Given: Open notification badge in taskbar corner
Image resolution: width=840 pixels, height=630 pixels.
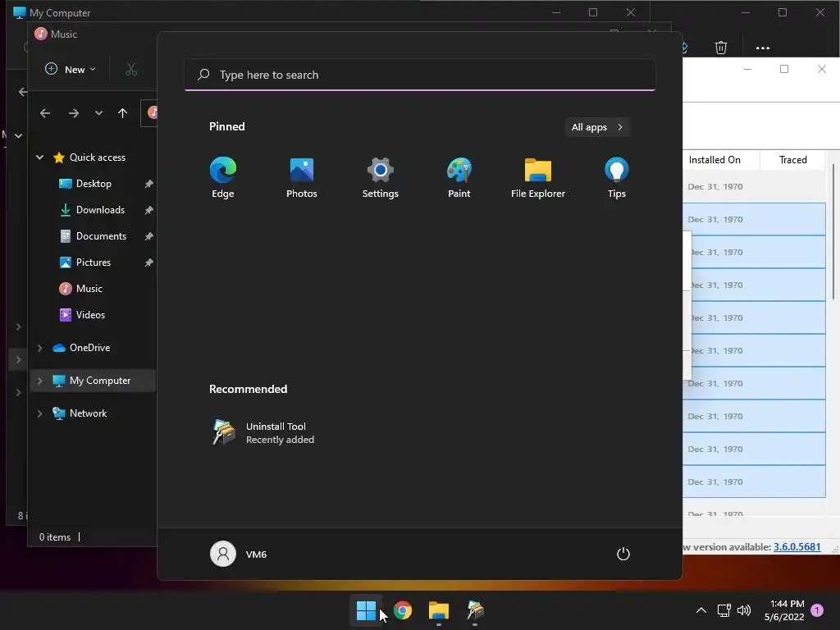Looking at the screenshot, I should 817,610.
